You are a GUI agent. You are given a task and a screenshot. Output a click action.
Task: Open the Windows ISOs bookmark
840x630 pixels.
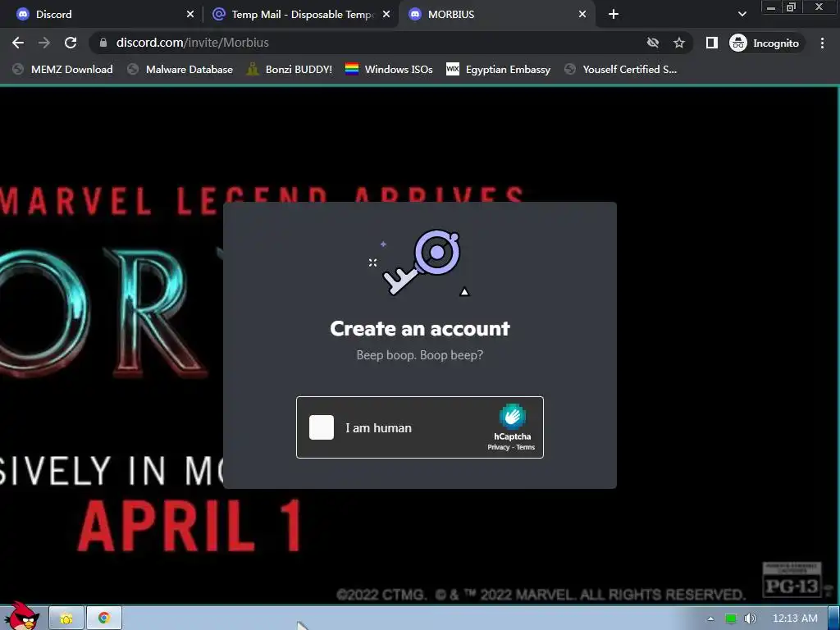click(389, 69)
